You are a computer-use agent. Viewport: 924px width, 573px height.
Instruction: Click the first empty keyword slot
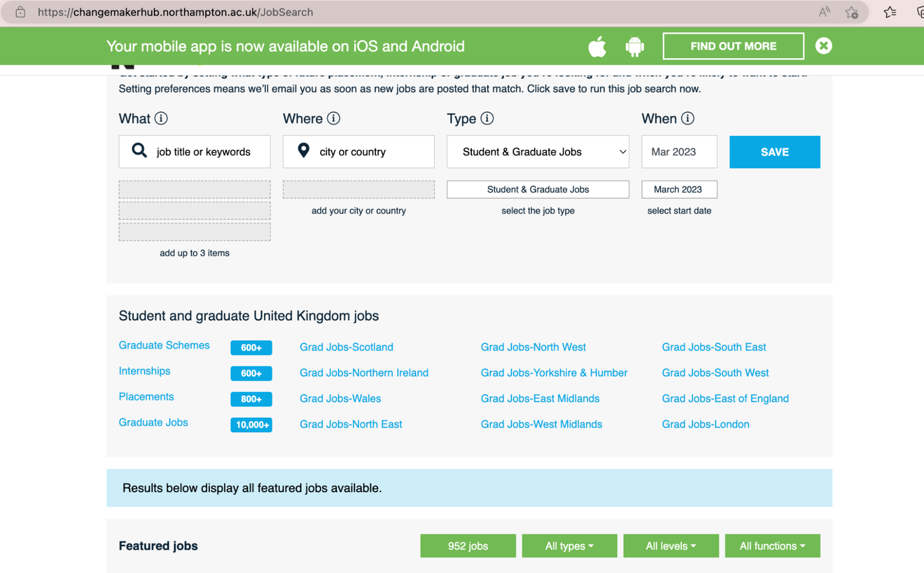coord(195,189)
